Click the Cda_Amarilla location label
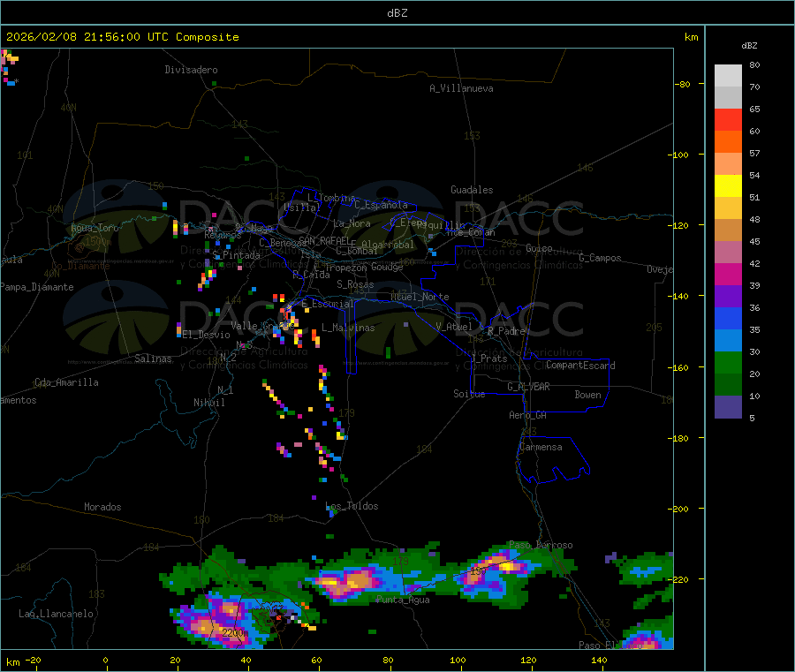This screenshot has width=795, height=672. [x=67, y=382]
